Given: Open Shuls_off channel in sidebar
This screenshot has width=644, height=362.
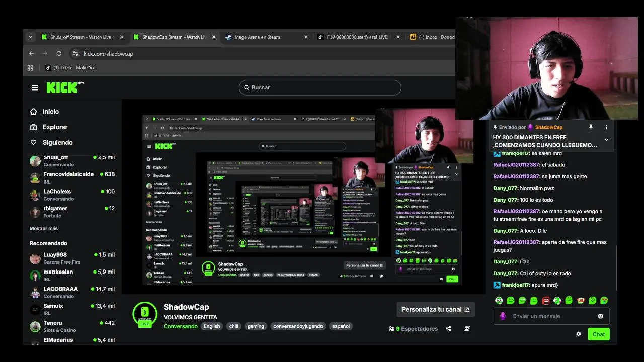Looking at the screenshot, I should click(72, 161).
